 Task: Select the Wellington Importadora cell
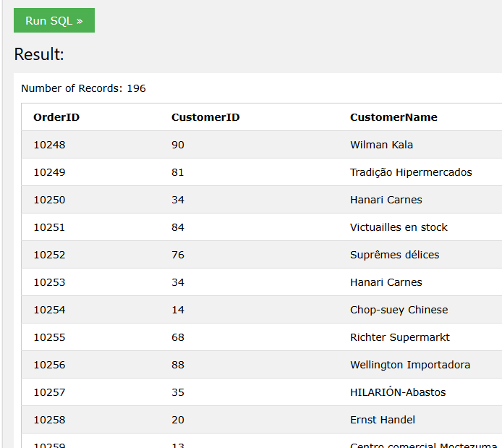410,365
